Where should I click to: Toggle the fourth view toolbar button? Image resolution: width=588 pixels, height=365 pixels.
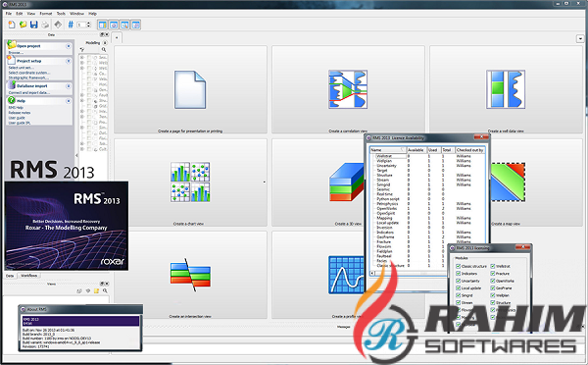(136, 25)
